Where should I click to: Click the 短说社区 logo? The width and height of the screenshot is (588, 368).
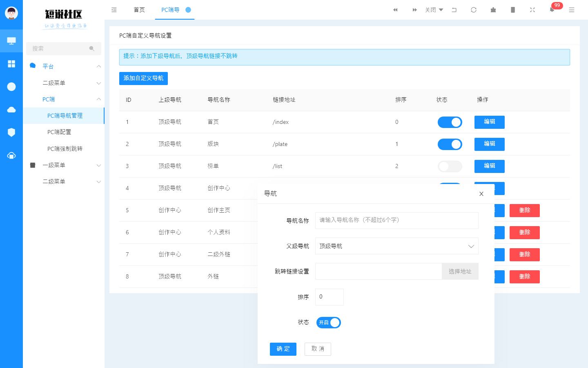pyautogui.click(x=64, y=19)
